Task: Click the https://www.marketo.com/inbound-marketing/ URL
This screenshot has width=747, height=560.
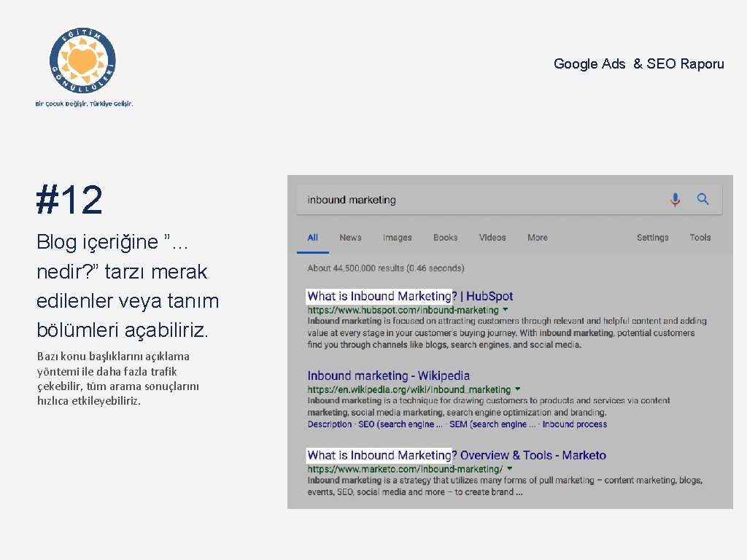Action: pos(405,469)
